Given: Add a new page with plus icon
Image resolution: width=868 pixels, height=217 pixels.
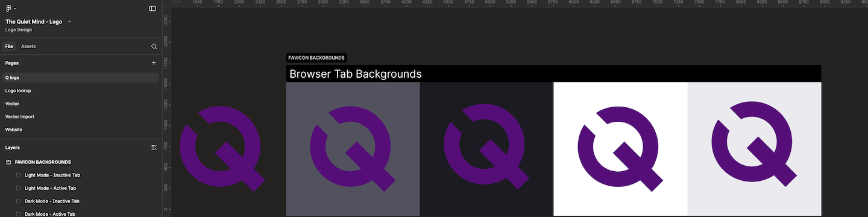Looking at the screenshot, I should pyautogui.click(x=154, y=63).
